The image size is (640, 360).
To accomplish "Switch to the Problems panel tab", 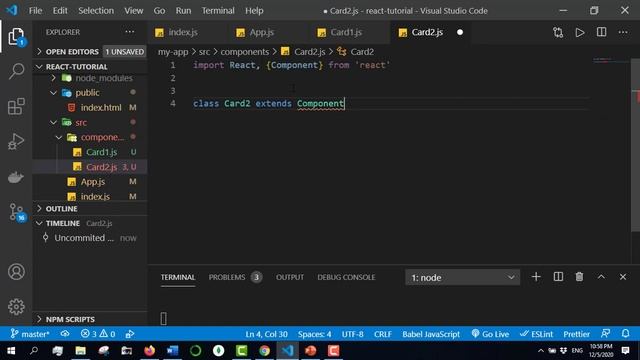I will click(x=234, y=277).
